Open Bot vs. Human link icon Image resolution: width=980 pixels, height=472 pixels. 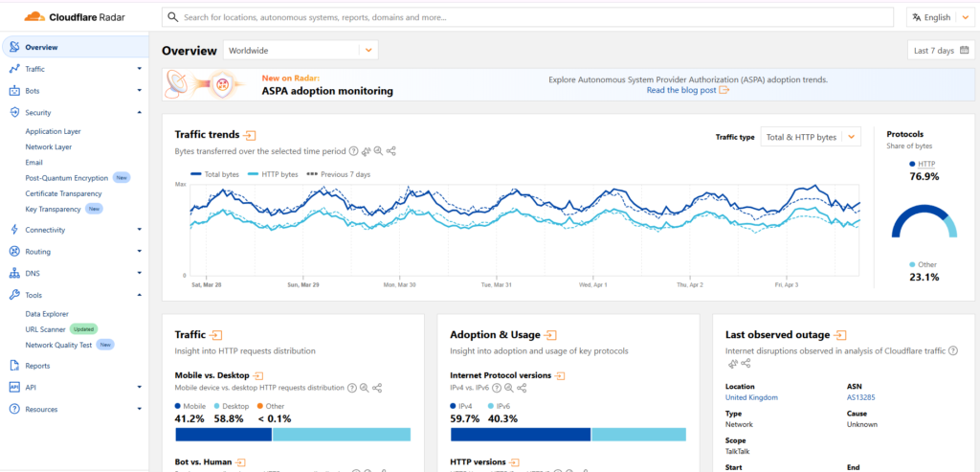coord(240,462)
